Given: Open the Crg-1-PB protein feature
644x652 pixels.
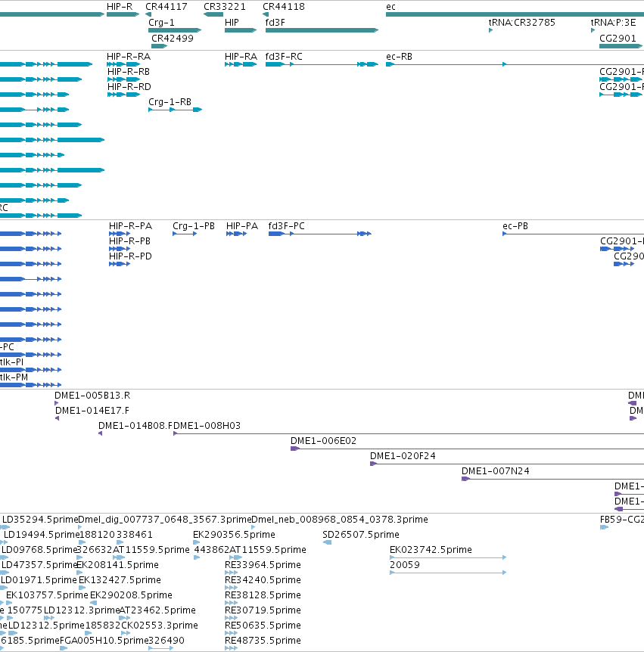Looking at the screenshot, I should 185,234.
